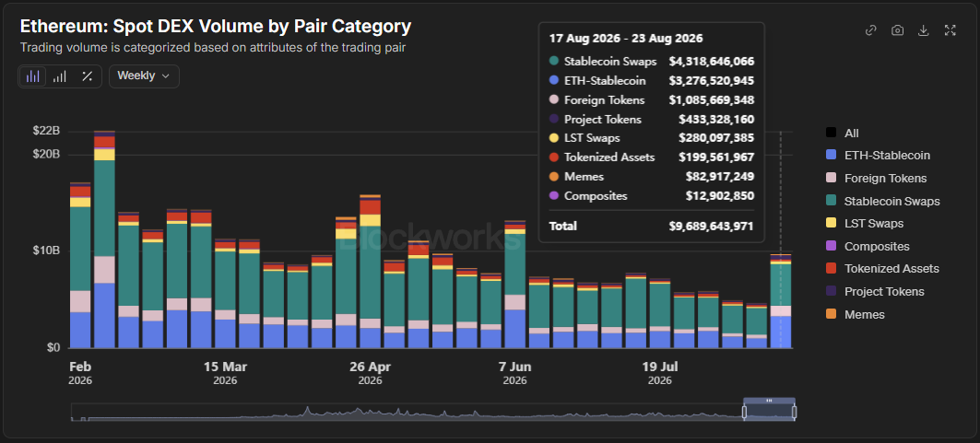This screenshot has width=980, height=443.
Task: Click the $22B y-axis label
Action: [x=46, y=131]
